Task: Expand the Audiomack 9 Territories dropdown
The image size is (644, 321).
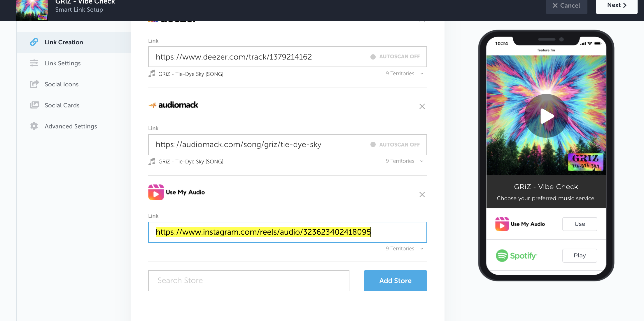Action: click(405, 161)
